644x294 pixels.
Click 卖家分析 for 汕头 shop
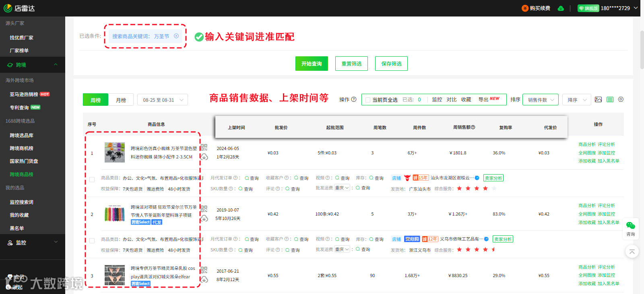coord(493,178)
